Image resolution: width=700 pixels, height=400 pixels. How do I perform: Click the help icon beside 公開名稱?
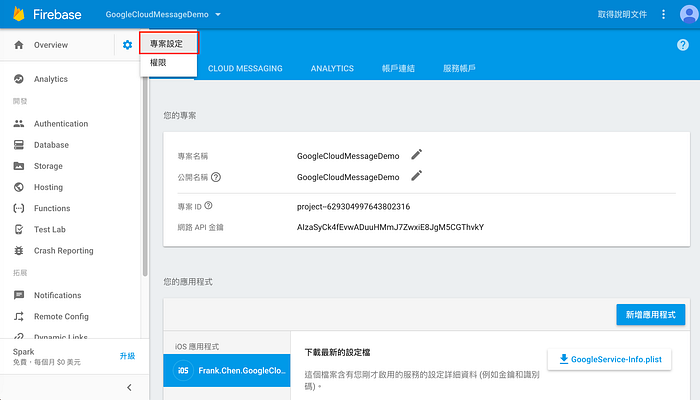pos(216,177)
